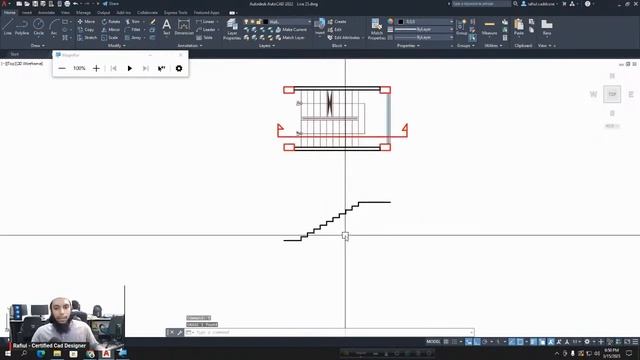Open the Insert ribbon tab
This screenshot has width=640, height=360.
point(27,13)
